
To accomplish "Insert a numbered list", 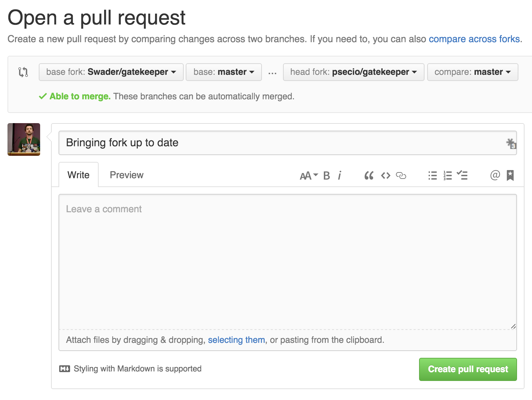I will point(448,176).
